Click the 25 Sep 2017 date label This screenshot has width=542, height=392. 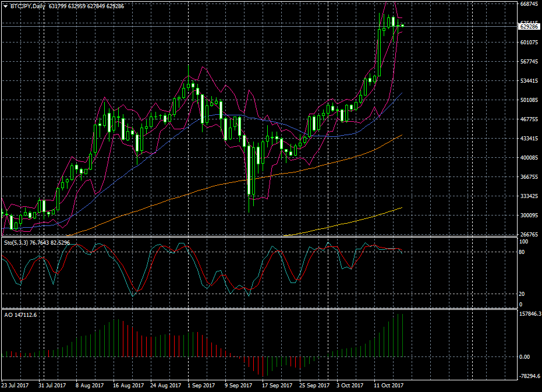coord(314,386)
